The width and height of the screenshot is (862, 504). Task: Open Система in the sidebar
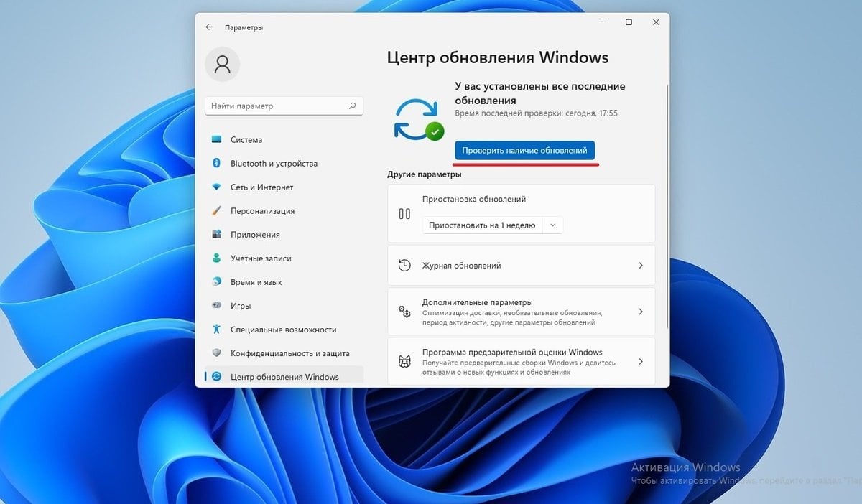pos(284,140)
